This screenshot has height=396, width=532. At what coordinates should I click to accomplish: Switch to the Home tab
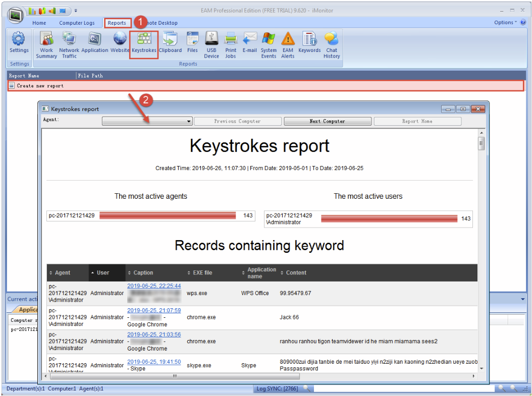39,23
